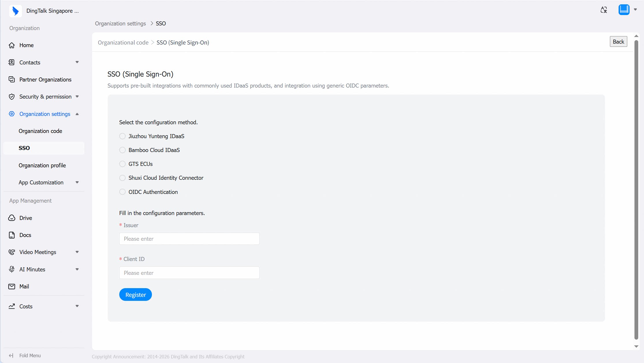644x363 pixels.
Task: Click 'Fill in the configuration parameters.' text
Action: [162, 213]
